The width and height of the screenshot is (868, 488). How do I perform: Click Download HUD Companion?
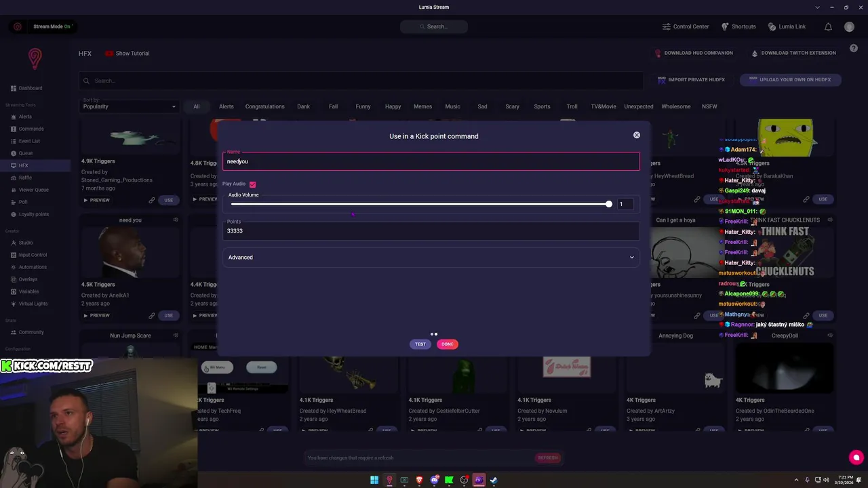tap(694, 53)
